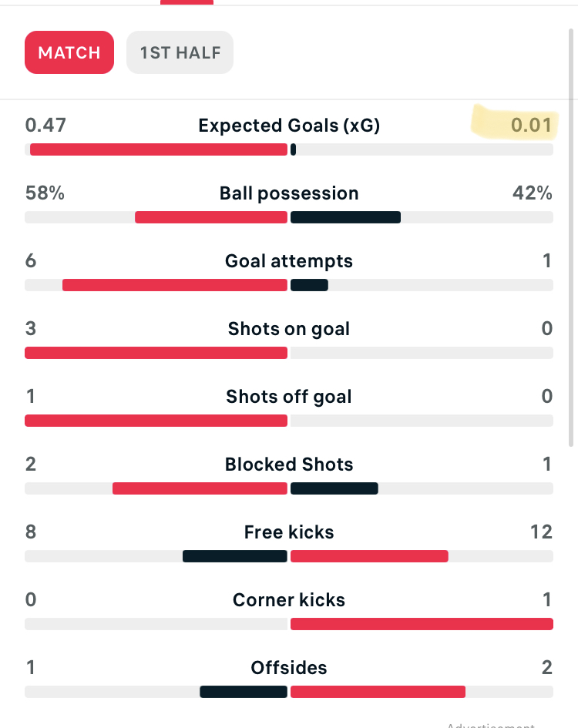Click the Free kicks label
Viewport: 578px width, 728px height.
[x=289, y=532]
